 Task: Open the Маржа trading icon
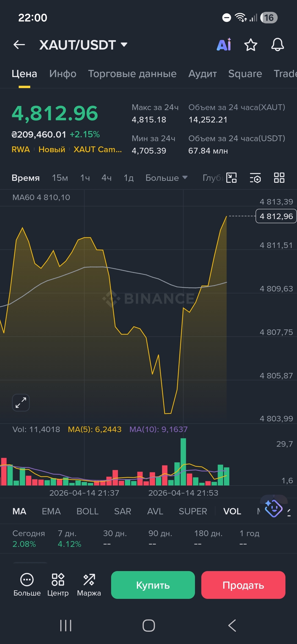coord(89,585)
